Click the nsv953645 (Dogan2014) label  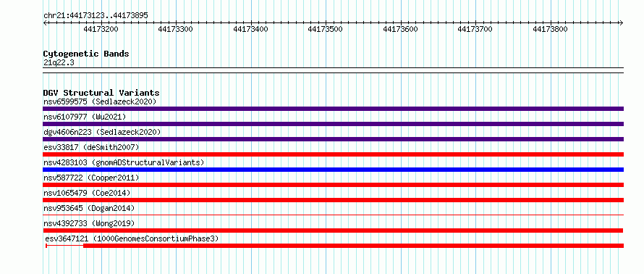click(89, 208)
